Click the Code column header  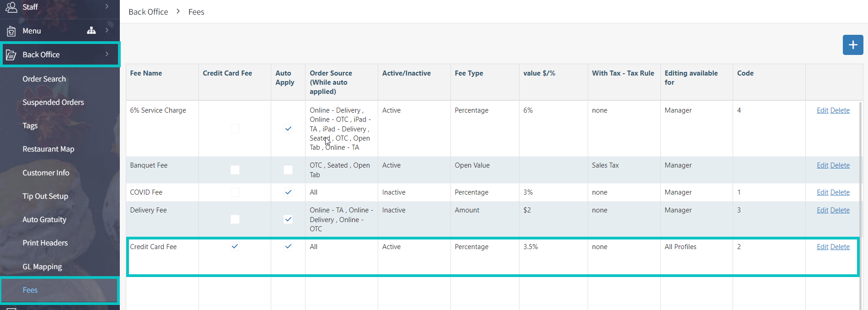point(745,73)
